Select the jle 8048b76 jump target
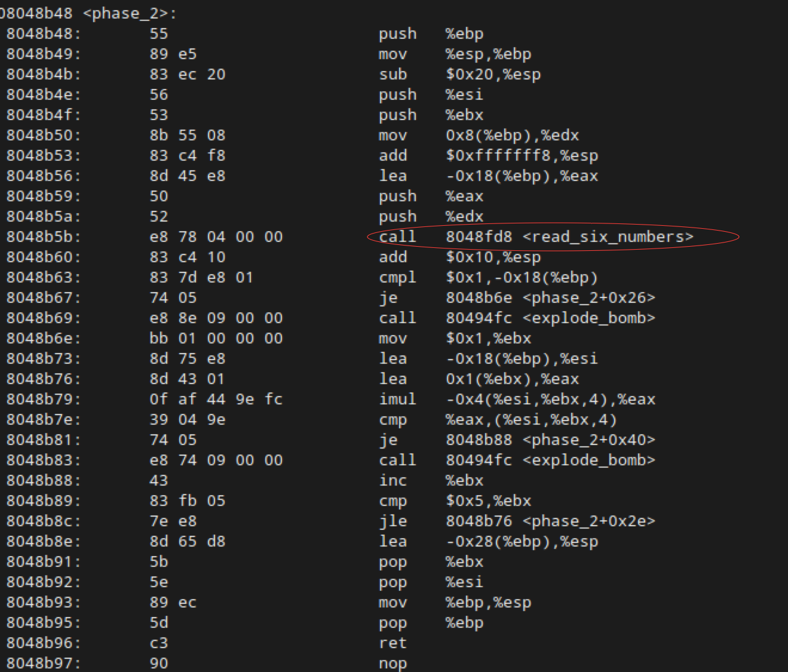 click(x=550, y=521)
